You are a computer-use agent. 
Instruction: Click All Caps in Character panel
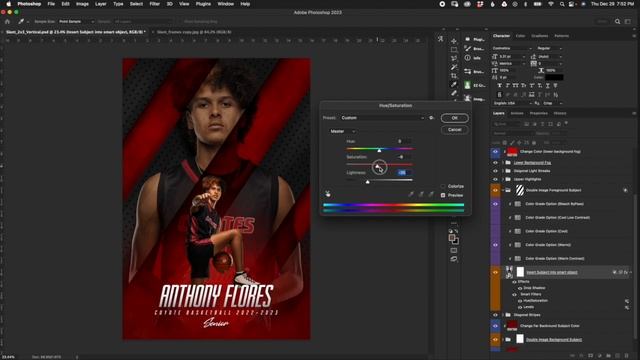coord(516,86)
